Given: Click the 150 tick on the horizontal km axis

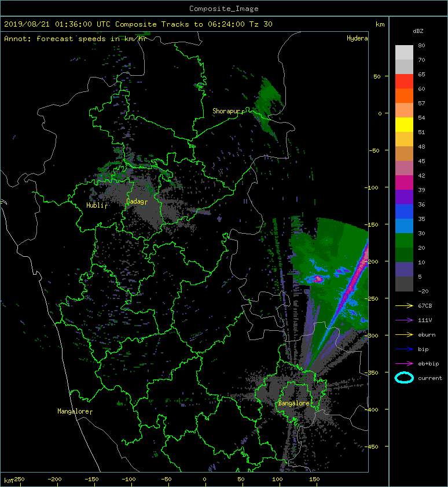Looking at the screenshot, I should click(314, 479).
